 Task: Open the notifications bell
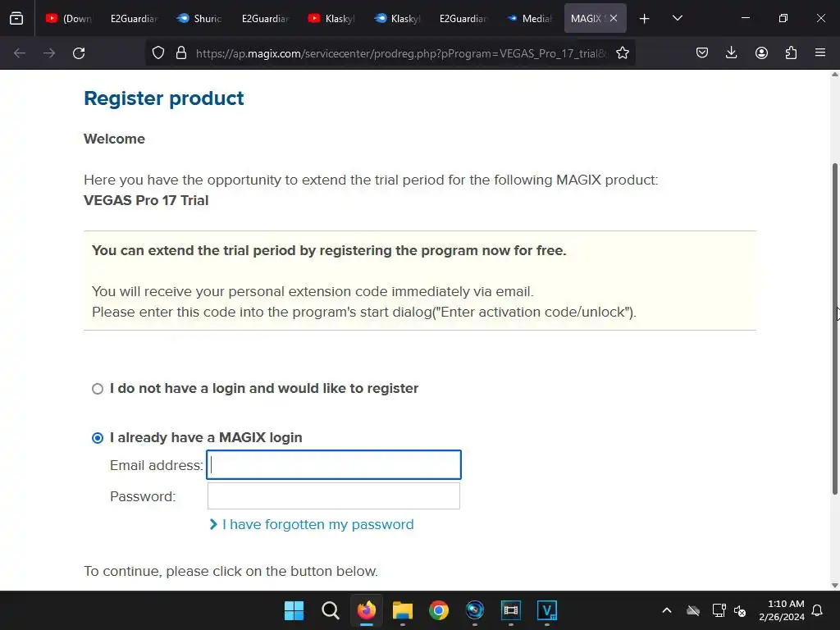click(818, 610)
